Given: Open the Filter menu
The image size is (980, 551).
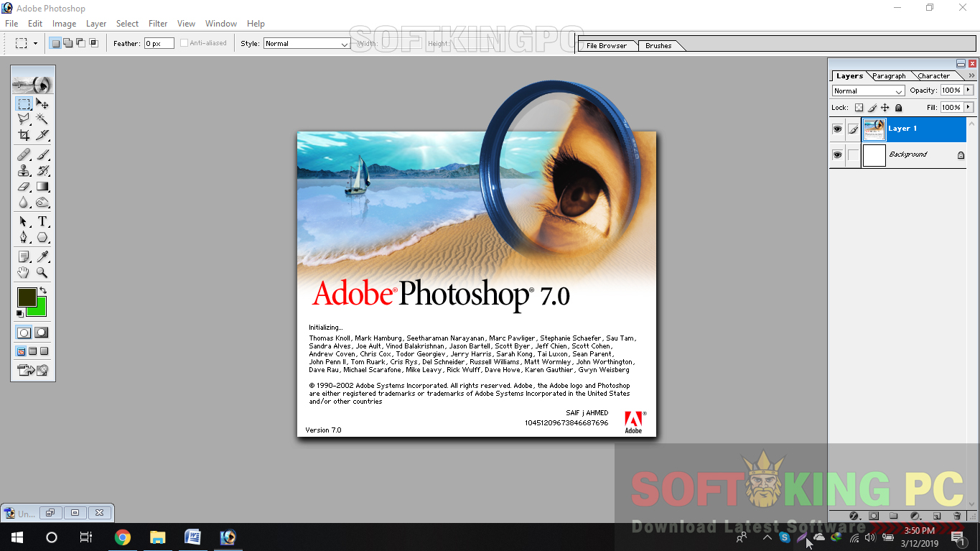Looking at the screenshot, I should pyautogui.click(x=157, y=23).
